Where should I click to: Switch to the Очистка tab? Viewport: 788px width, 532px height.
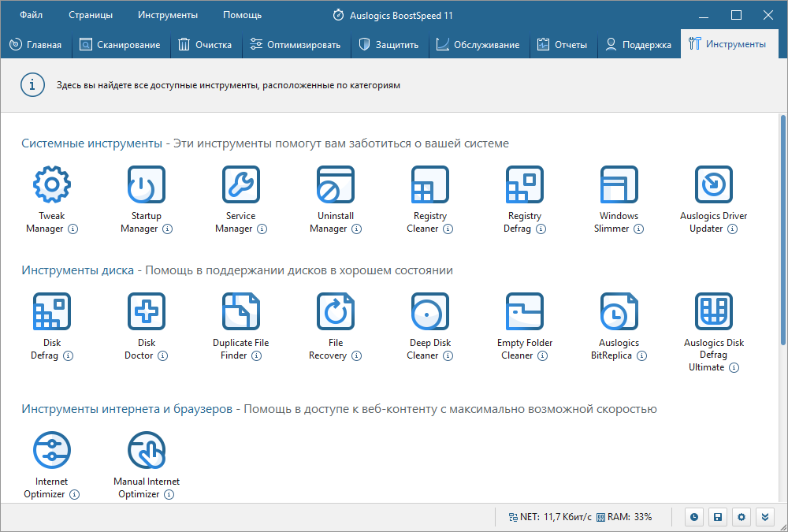coord(206,45)
